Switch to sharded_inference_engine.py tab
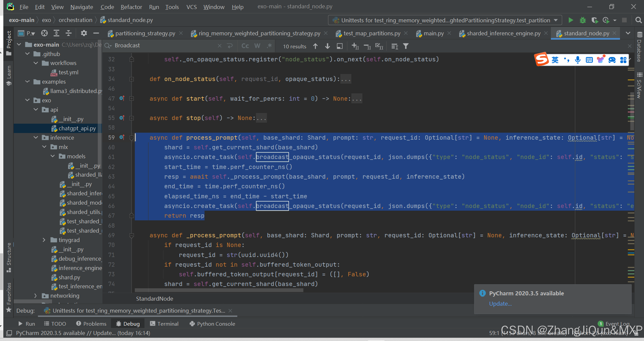Viewport: 644px width, 341px height. (504, 33)
